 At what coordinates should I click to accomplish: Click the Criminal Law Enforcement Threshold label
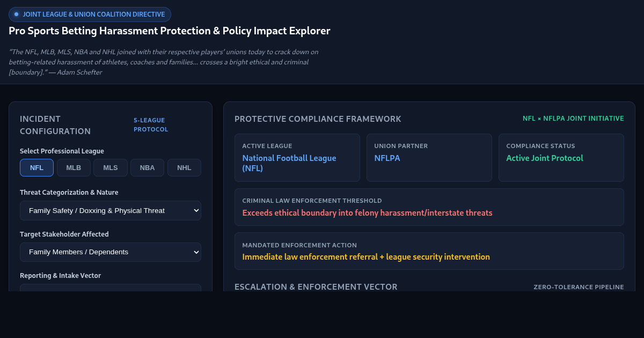312,201
